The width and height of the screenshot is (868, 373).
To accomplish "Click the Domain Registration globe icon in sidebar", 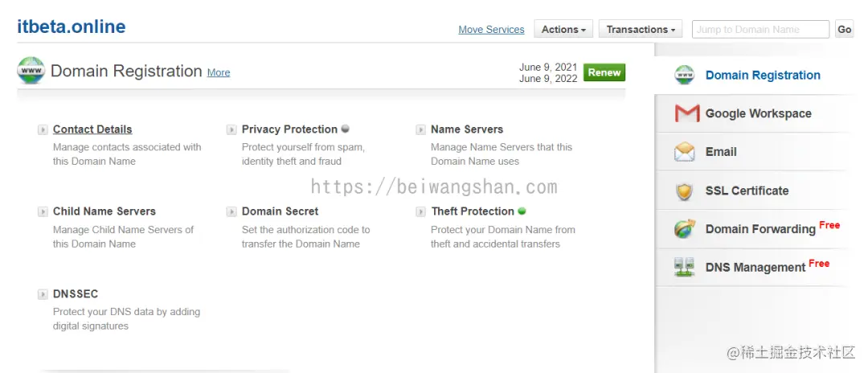I will 684,75.
